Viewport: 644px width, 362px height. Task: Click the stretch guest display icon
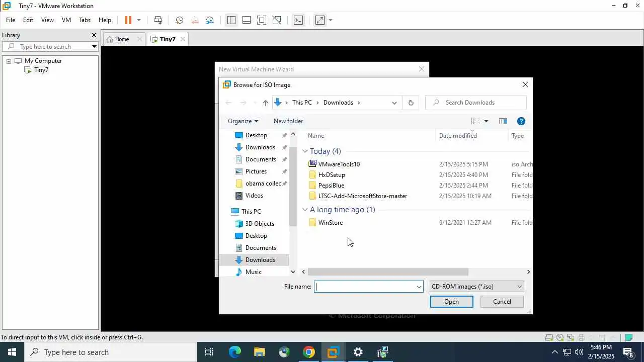point(320,20)
